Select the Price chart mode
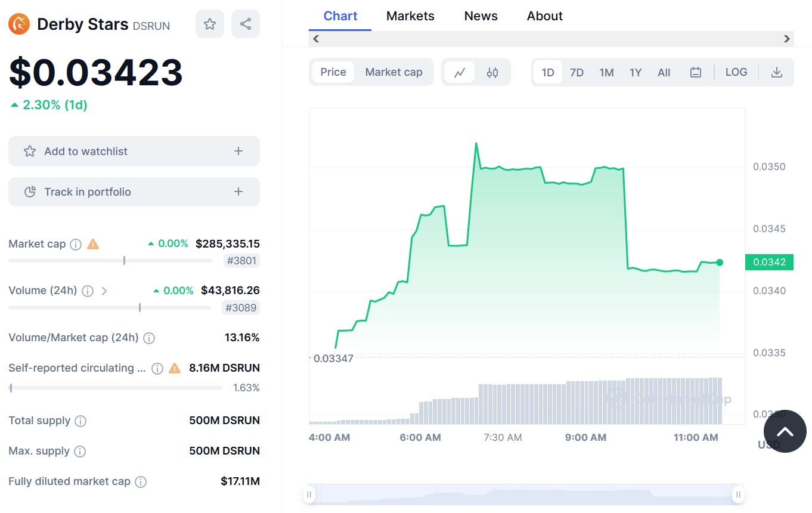The height and width of the screenshot is (513, 812). pos(333,72)
